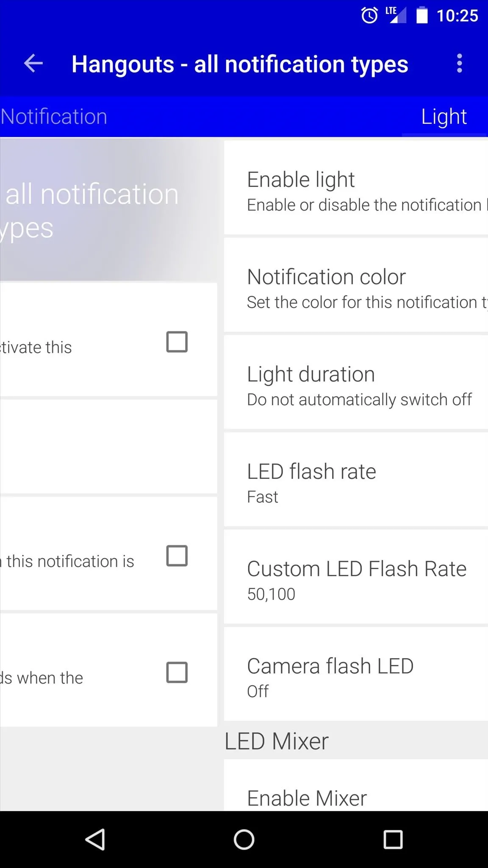Tap the alarm clock status icon
Screen dimensions: 488x868
coord(369,16)
